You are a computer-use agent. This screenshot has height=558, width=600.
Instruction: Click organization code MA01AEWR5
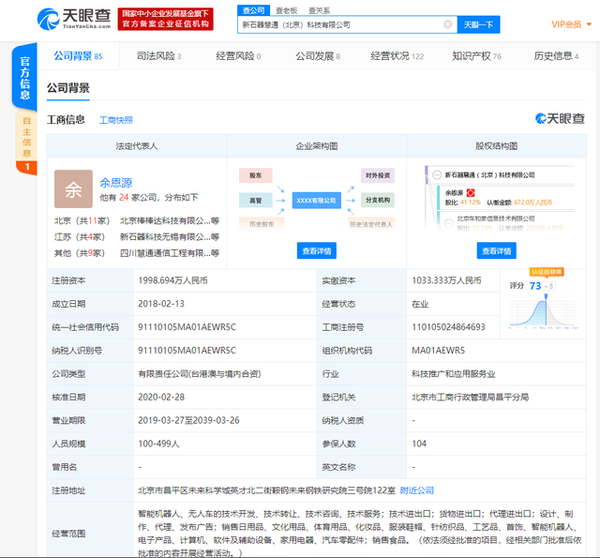pyautogui.click(x=438, y=351)
